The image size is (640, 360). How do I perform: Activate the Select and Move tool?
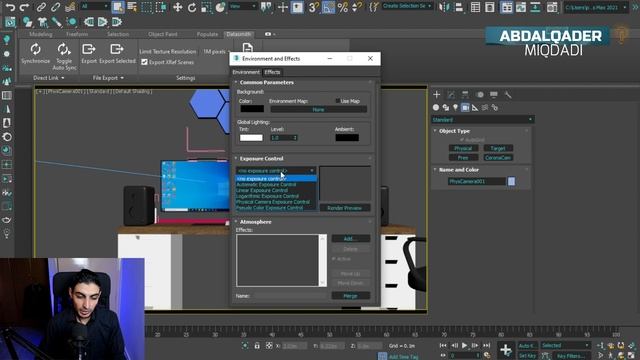(178, 7)
